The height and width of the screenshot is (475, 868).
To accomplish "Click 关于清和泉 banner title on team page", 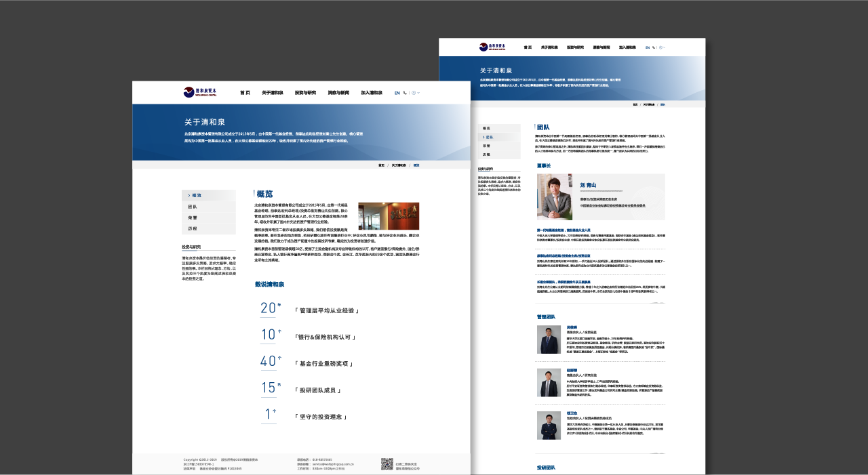I will (x=496, y=70).
